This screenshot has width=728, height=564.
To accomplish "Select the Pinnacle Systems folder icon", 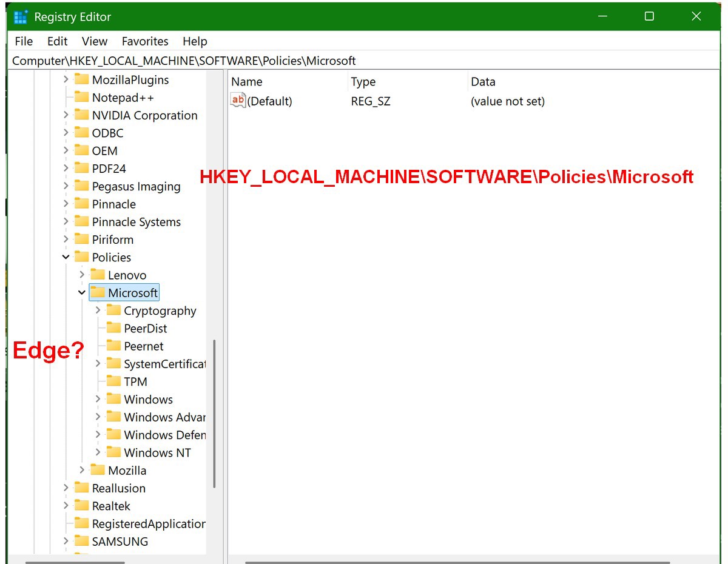I will (81, 222).
